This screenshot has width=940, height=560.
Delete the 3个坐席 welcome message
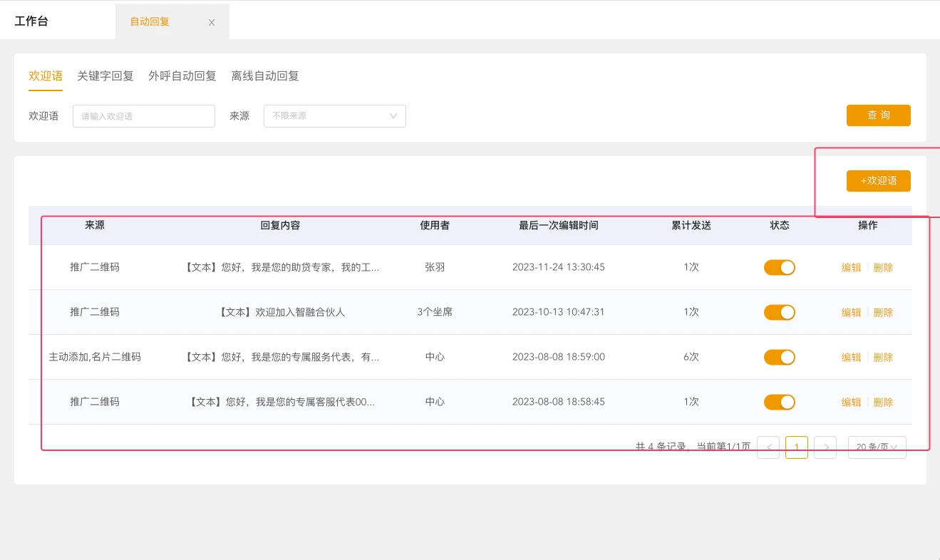(883, 313)
